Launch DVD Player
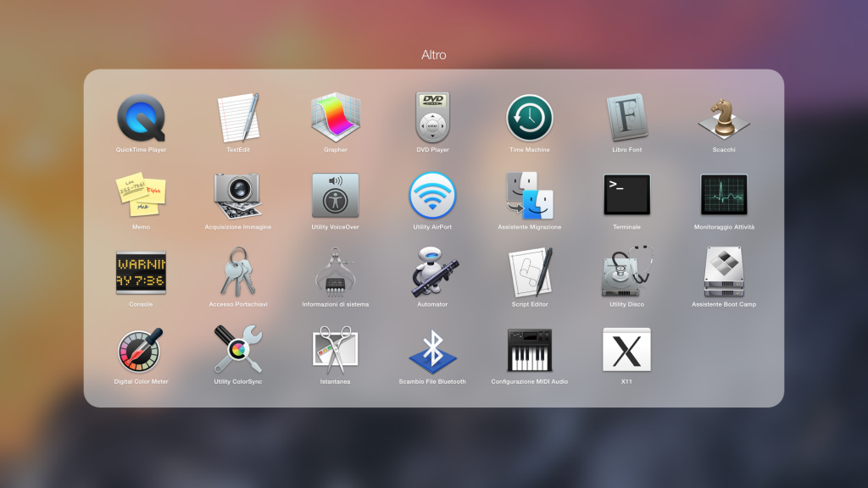Screen dimensions: 868x488 (432, 118)
